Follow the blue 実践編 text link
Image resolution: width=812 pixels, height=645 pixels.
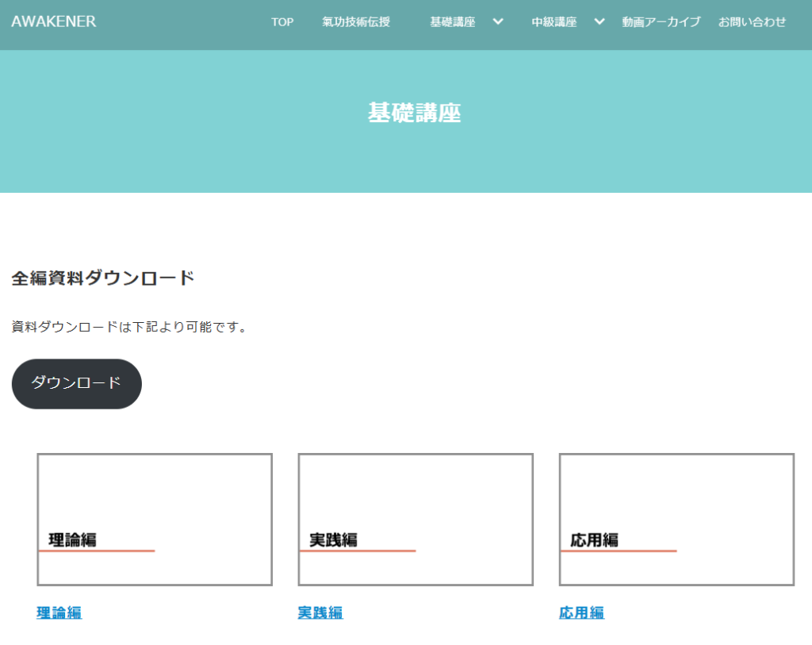click(x=320, y=612)
